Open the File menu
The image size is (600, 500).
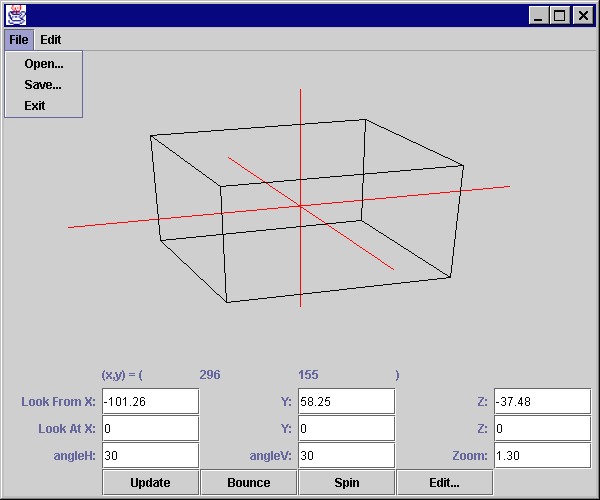[19, 39]
